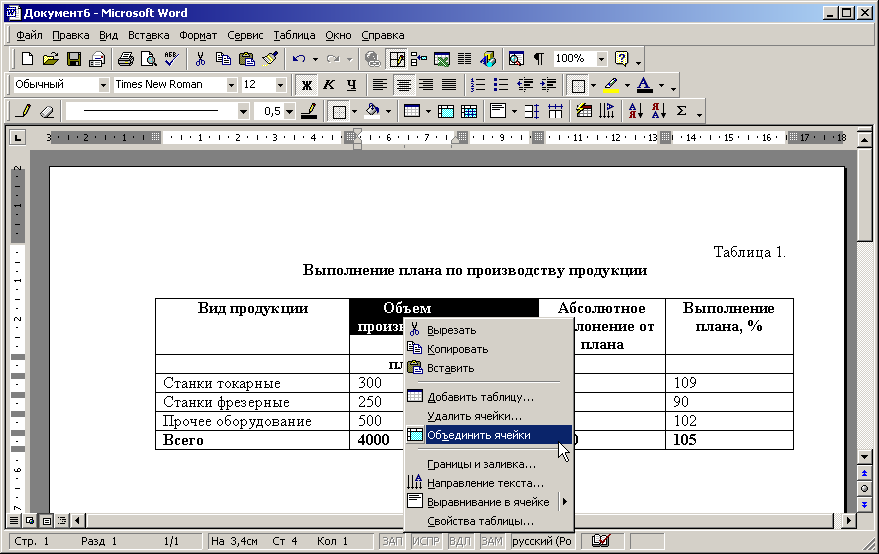Open the Сервис menu
This screenshot has width=879, height=554.
pos(245,35)
